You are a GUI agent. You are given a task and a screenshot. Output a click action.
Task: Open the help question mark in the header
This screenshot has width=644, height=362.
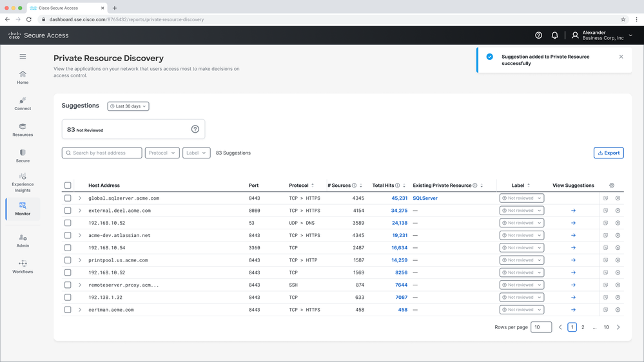coord(538,35)
